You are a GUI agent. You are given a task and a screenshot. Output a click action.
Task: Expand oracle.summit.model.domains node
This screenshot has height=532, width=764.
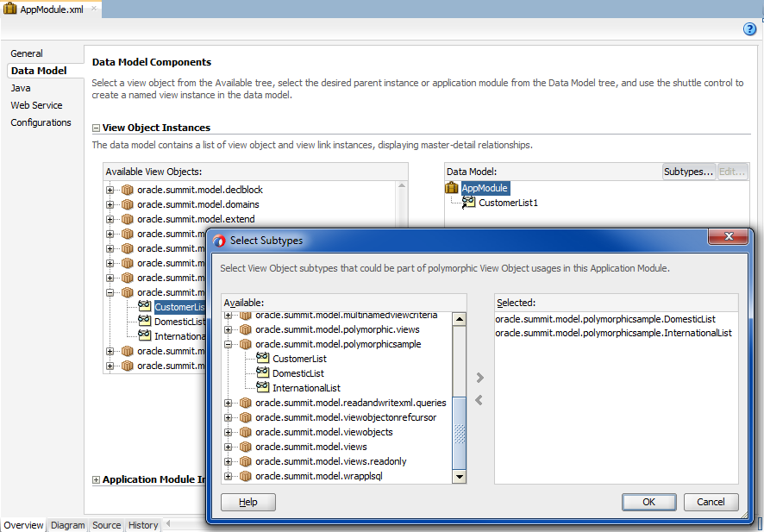(x=110, y=204)
